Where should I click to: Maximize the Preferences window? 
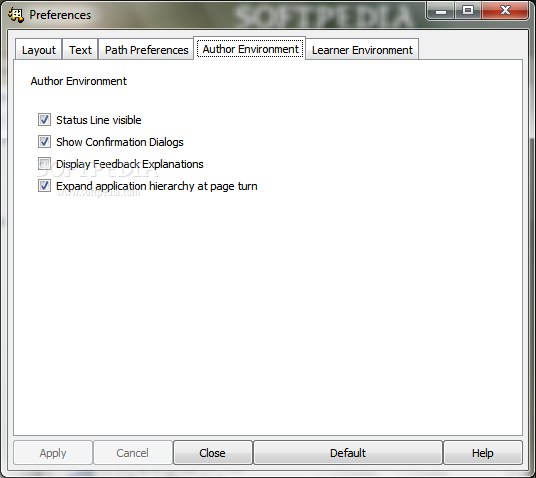pos(468,10)
